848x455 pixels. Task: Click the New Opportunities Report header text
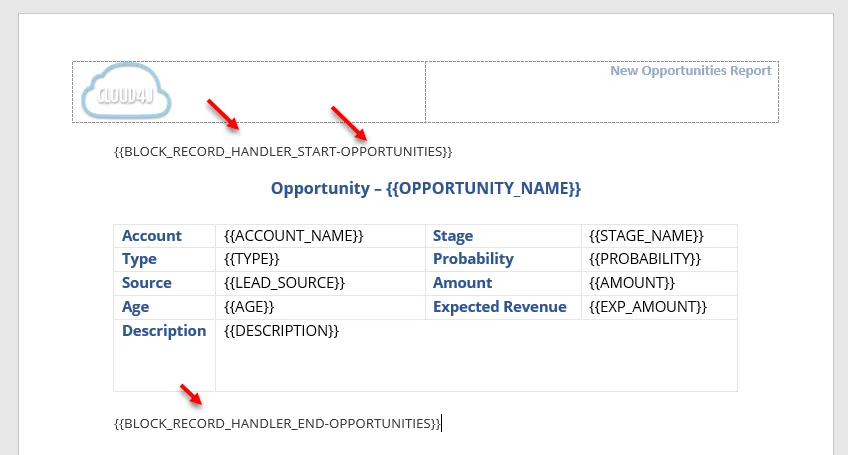(x=691, y=71)
